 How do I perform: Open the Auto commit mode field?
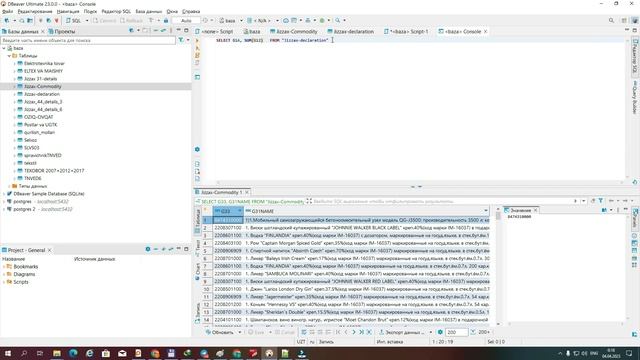pyautogui.click(x=186, y=20)
